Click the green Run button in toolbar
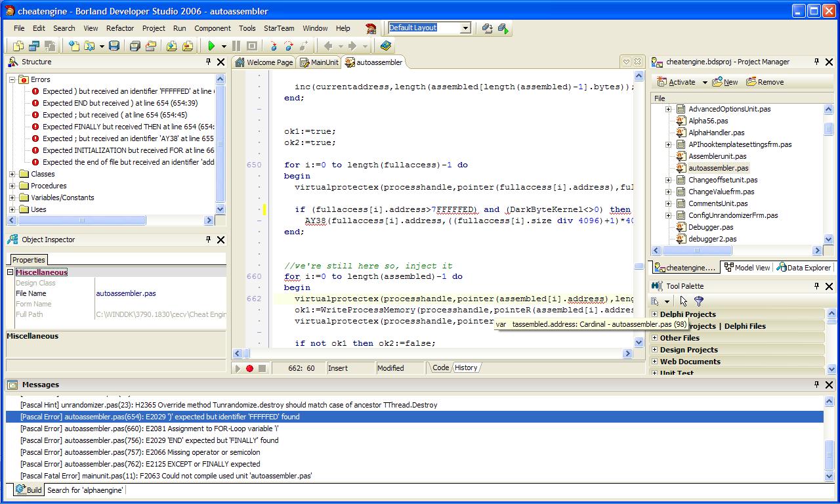Screen dimensions: 840x504 click(211, 46)
